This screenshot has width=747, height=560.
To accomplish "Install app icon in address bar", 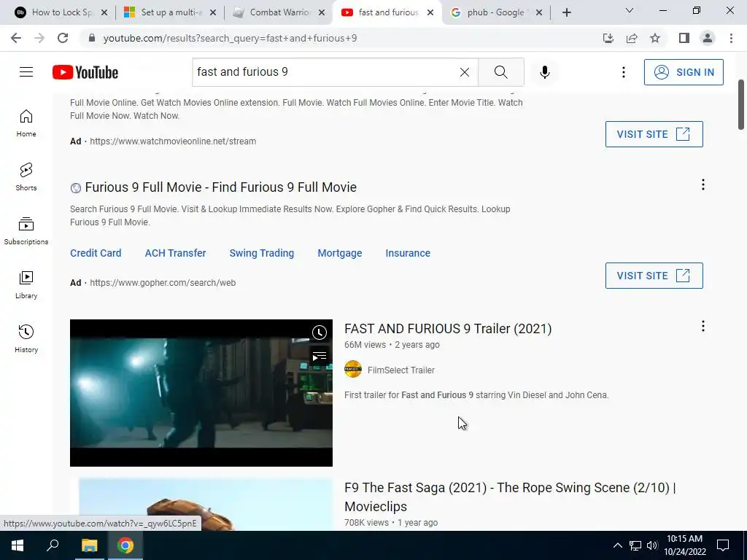I will pos(608,38).
